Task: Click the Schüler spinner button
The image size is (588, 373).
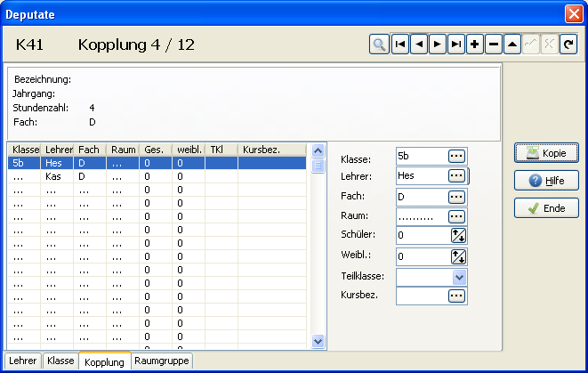Action: coord(459,236)
